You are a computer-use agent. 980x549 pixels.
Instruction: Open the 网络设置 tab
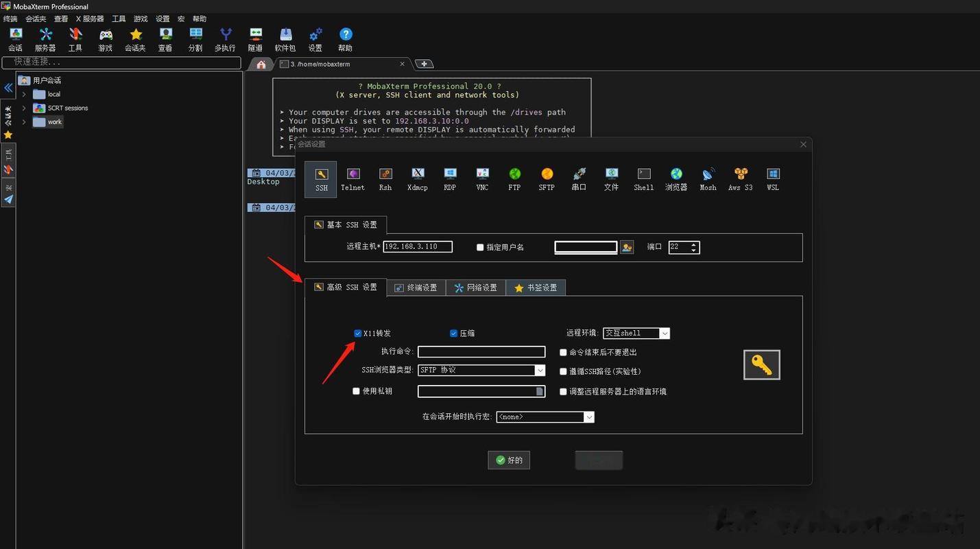click(x=476, y=288)
